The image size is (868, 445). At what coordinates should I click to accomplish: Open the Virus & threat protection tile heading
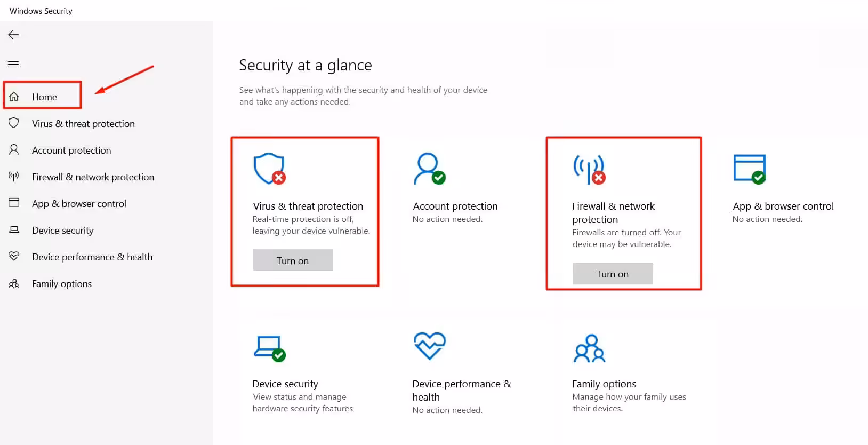pyautogui.click(x=308, y=206)
